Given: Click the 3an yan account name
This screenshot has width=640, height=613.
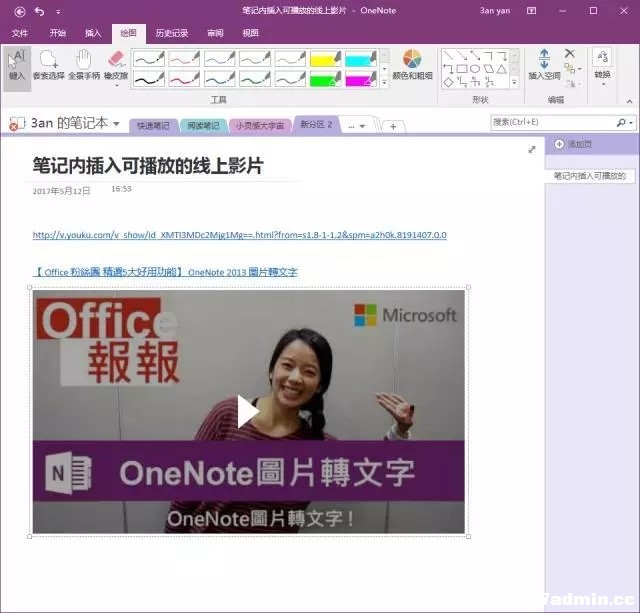Looking at the screenshot, I should tap(495, 11).
